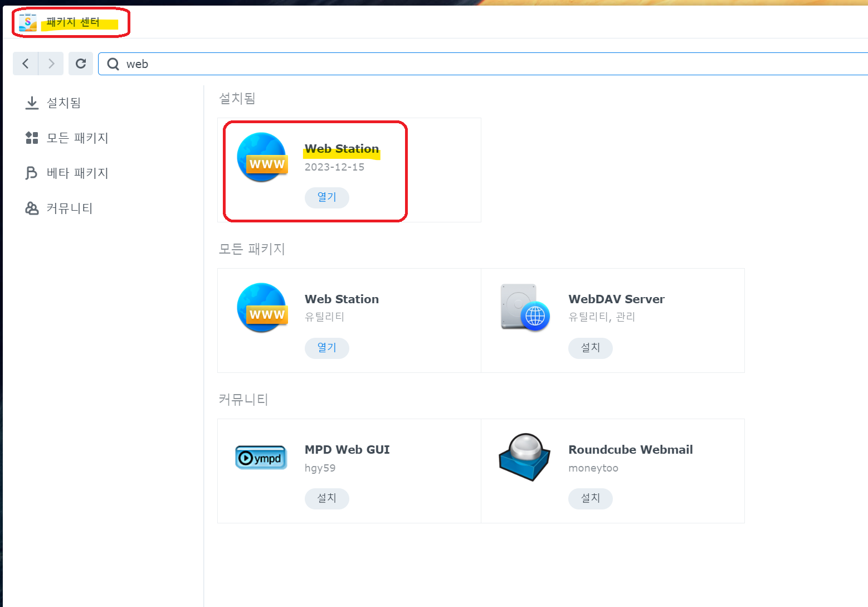
Task: Open the 설치됨 sidebar section
Action: [64, 103]
